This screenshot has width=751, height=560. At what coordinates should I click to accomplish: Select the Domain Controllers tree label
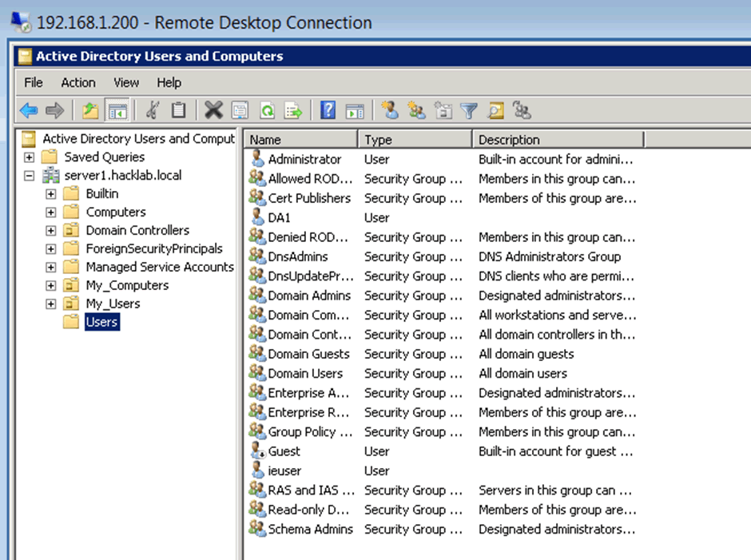[x=138, y=230]
